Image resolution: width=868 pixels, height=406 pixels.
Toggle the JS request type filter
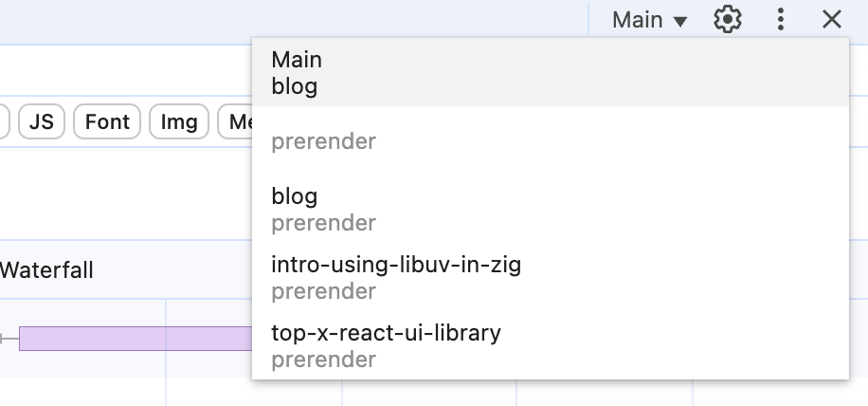pos(41,121)
